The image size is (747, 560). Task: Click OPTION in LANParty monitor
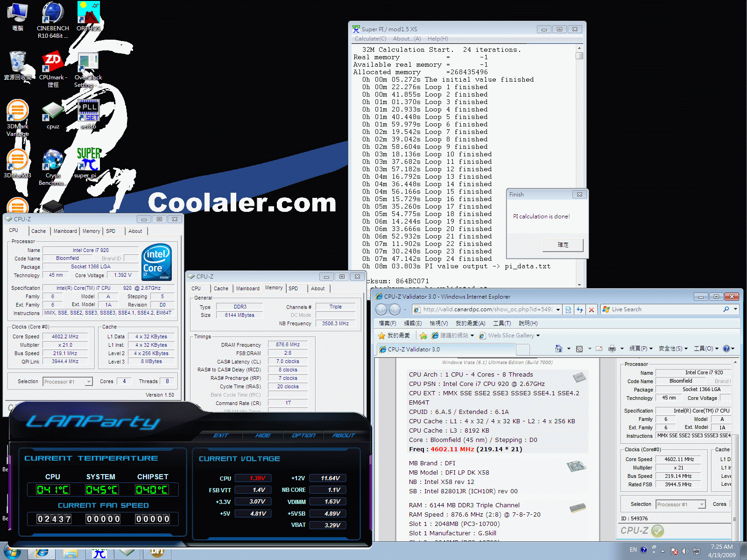pyautogui.click(x=303, y=435)
